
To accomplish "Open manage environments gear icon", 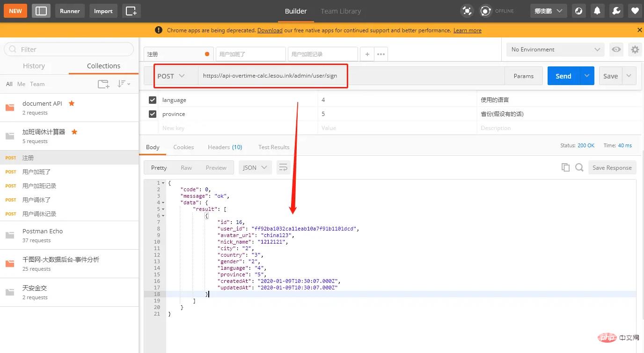I will pyautogui.click(x=635, y=50).
